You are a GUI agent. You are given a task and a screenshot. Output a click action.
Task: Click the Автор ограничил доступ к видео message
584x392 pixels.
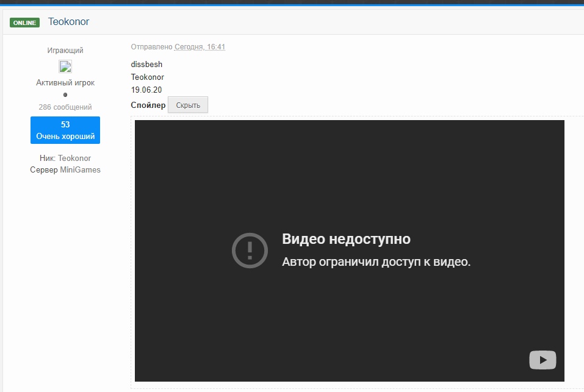pyautogui.click(x=376, y=262)
